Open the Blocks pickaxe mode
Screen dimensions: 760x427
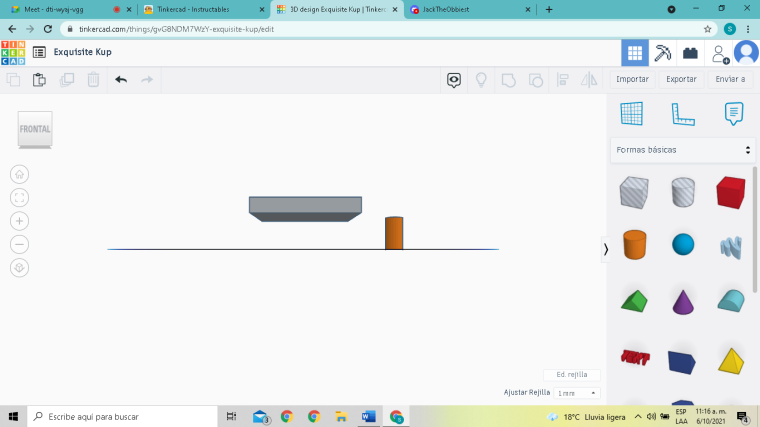click(662, 53)
